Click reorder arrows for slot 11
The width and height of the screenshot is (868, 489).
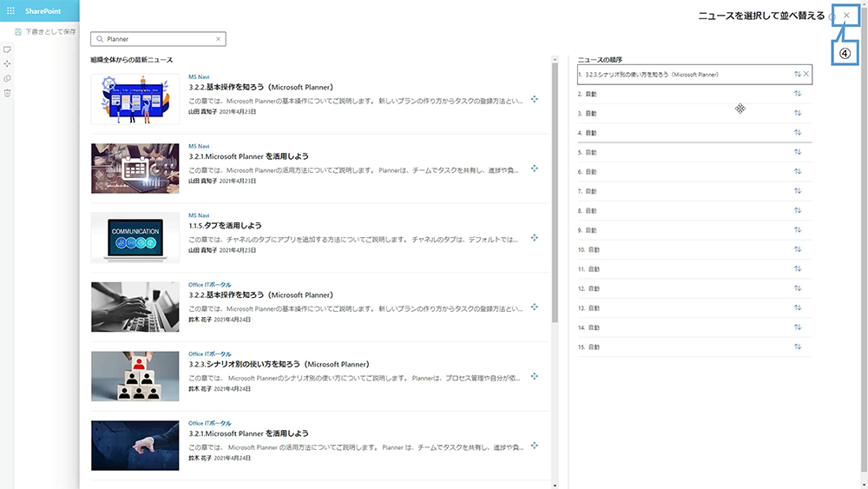click(797, 268)
